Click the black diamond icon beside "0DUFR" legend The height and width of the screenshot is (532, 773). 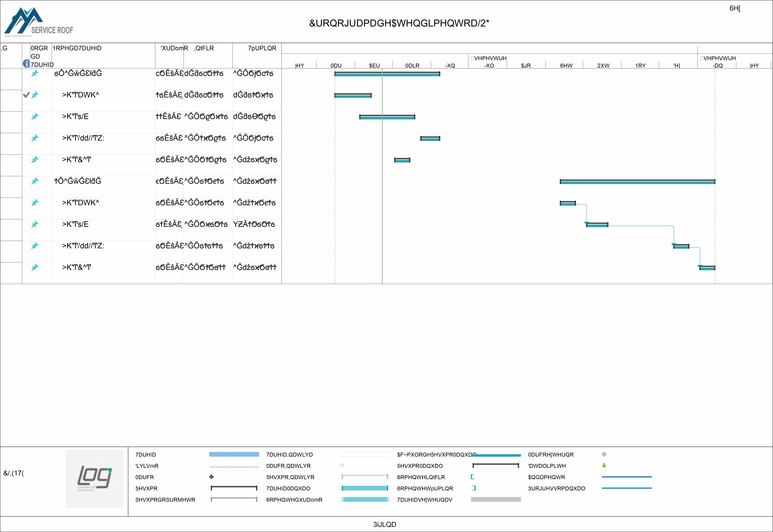pyautogui.click(x=211, y=477)
